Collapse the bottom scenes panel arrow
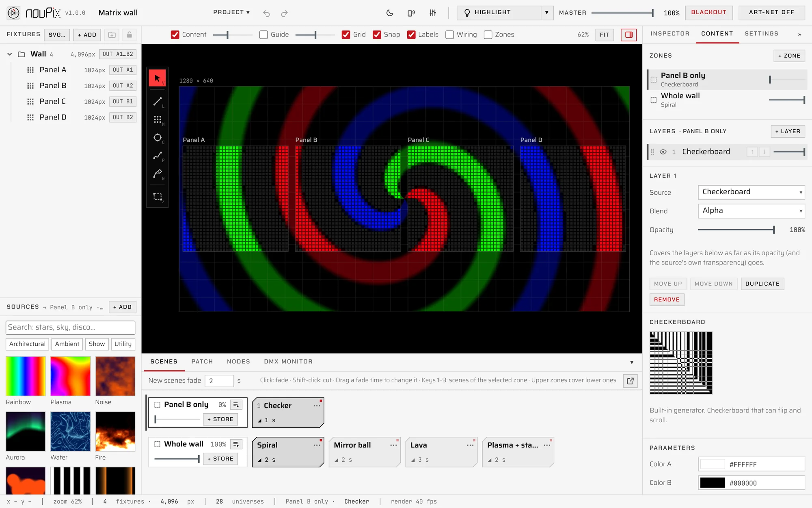Screen dimensions: 812x508 coord(632,362)
